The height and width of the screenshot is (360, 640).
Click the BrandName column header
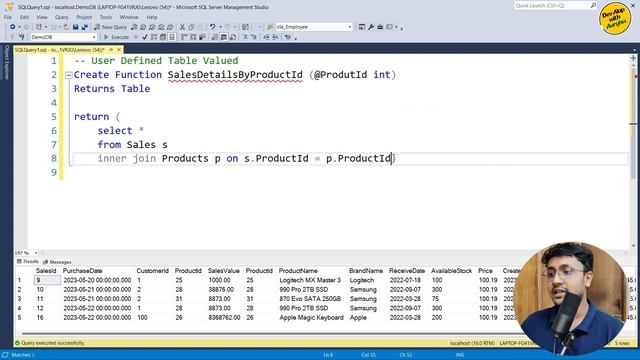366,271
